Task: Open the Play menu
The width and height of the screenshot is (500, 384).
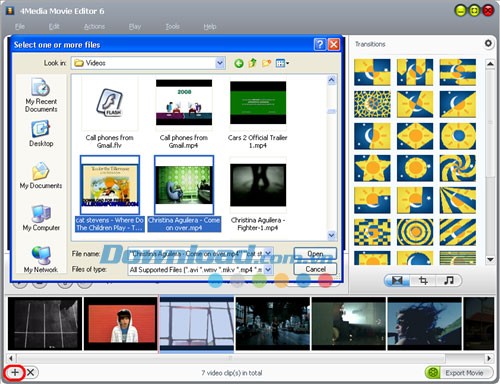Action: pos(135,26)
